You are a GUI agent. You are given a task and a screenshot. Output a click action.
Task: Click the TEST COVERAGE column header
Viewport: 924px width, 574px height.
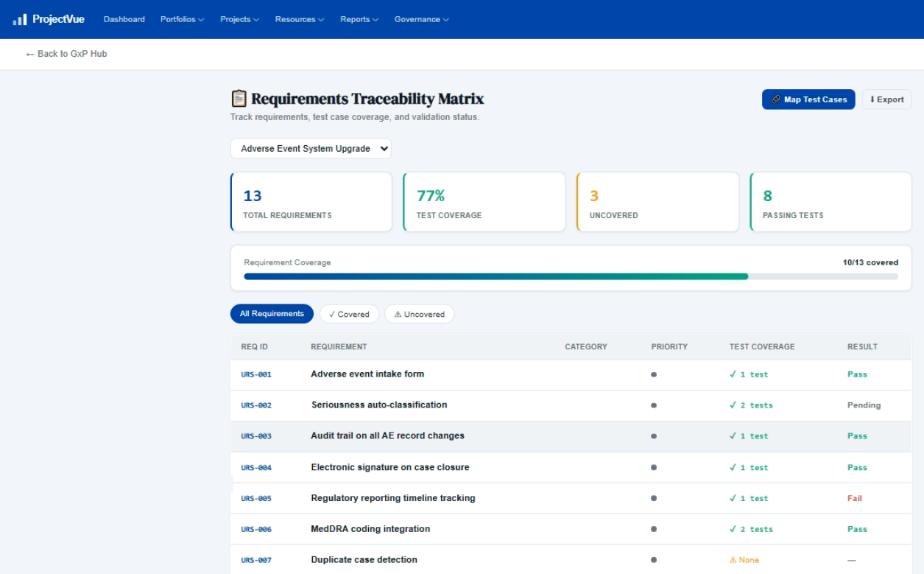762,347
